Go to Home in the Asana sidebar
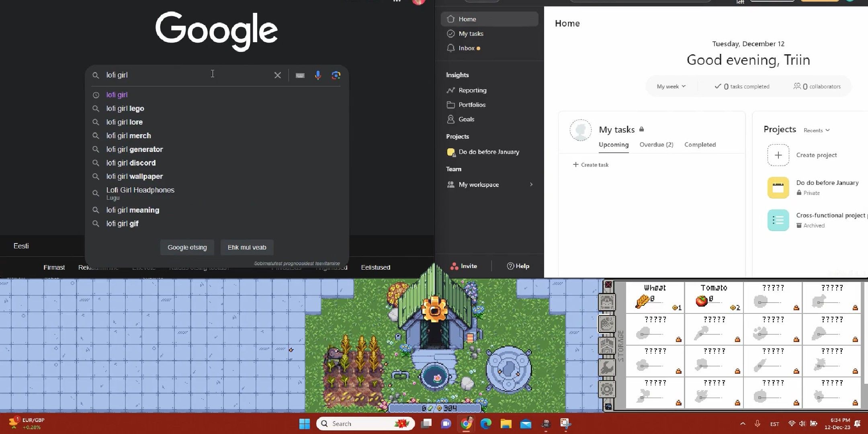This screenshot has width=868, height=434. click(489, 19)
